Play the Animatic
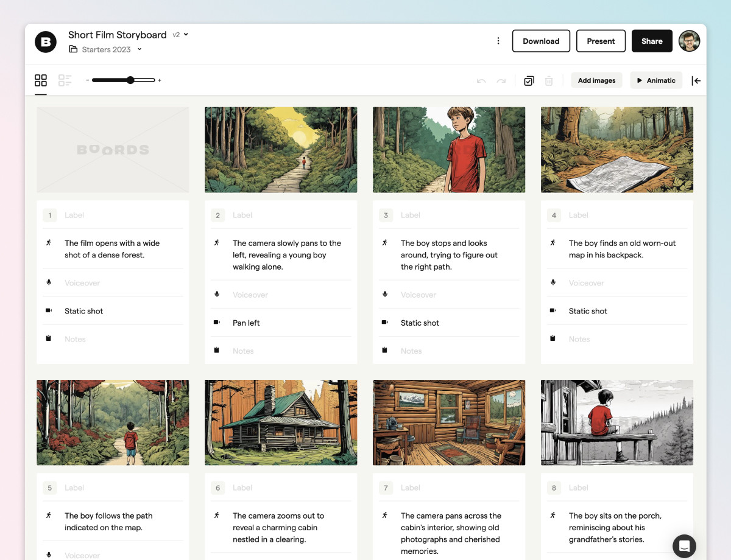Image resolution: width=731 pixels, height=560 pixels. tap(655, 80)
